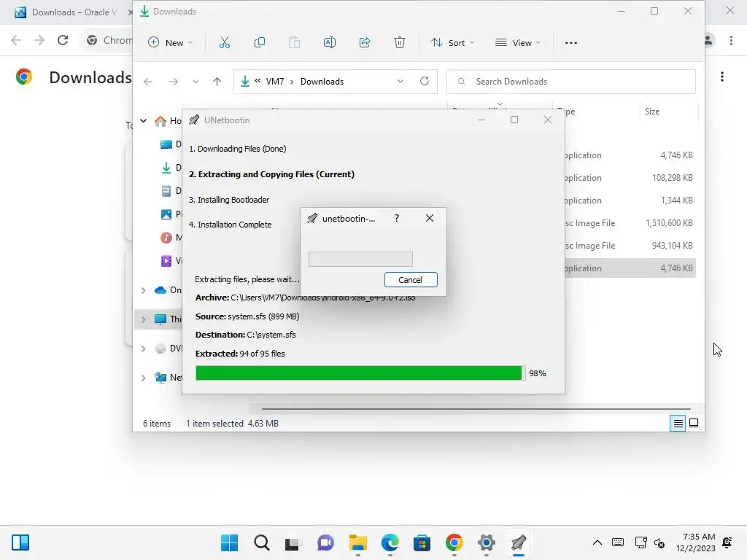747x560 pixels.
Task: Open Chrome Downloads page more actions menu
Action: pos(722,77)
